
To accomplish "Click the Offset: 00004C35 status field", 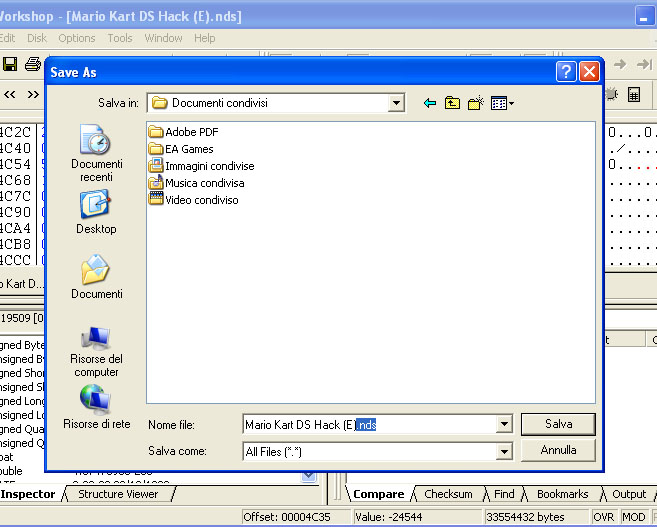I will click(296, 517).
